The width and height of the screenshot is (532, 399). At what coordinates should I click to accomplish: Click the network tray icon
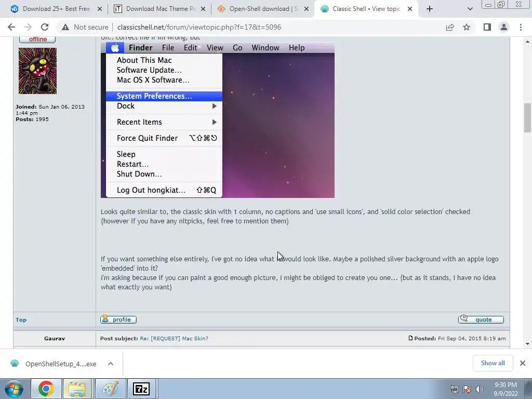(x=454, y=389)
